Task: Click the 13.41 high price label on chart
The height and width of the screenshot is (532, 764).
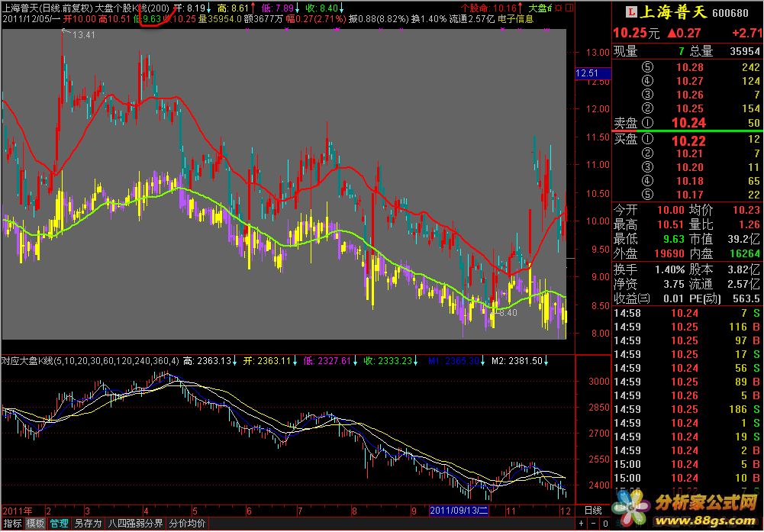Action: point(84,35)
